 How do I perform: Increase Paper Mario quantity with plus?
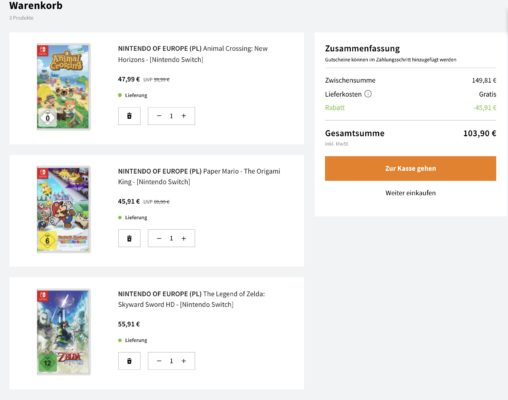pyautogui.click(x=184, y=238)
